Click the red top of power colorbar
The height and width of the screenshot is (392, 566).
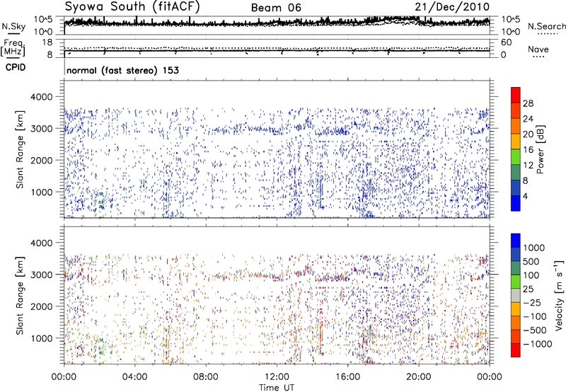[516, 95]
